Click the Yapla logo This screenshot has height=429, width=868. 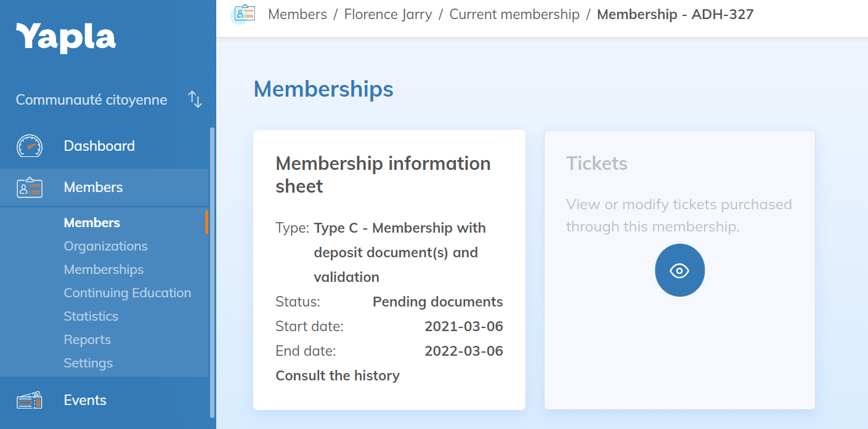point(66,38)
